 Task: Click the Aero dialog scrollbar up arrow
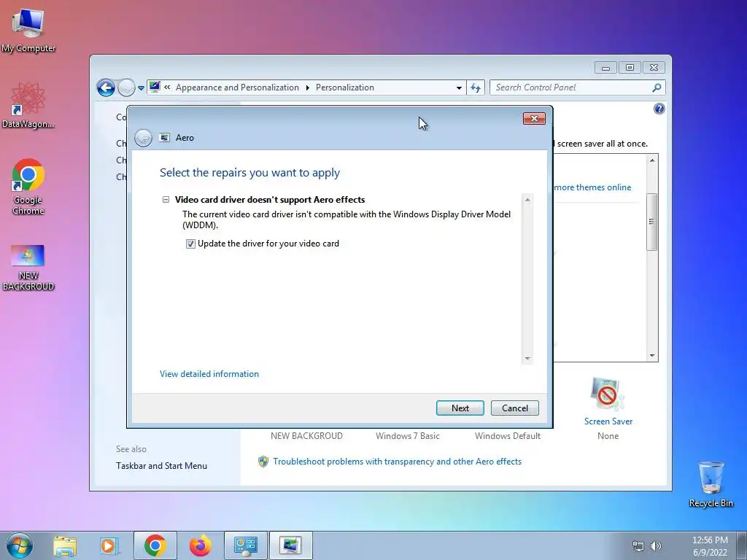click(x=527, y=200)
